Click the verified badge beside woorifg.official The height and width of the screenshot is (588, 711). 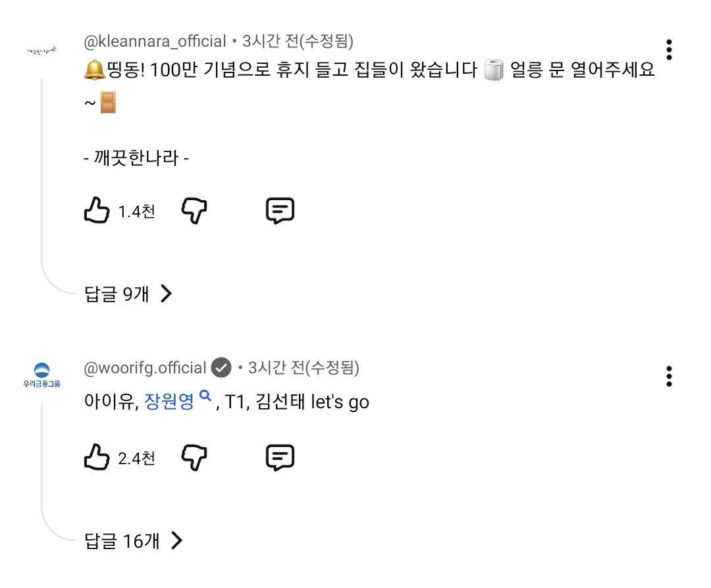click(x=221, y=367)
